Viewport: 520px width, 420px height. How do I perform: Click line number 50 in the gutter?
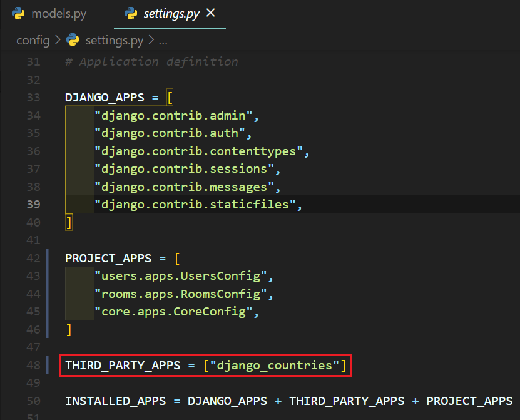click(x=34, y=401)
